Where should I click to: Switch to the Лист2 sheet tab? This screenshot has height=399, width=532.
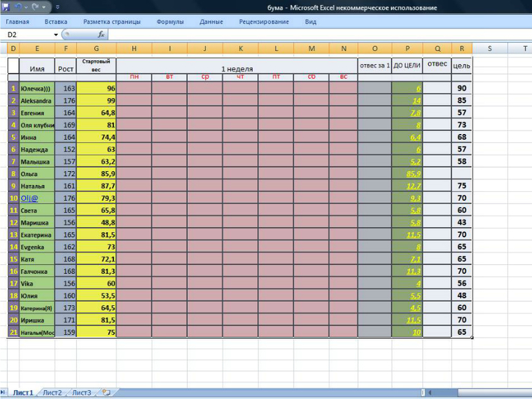pos(53,392)
